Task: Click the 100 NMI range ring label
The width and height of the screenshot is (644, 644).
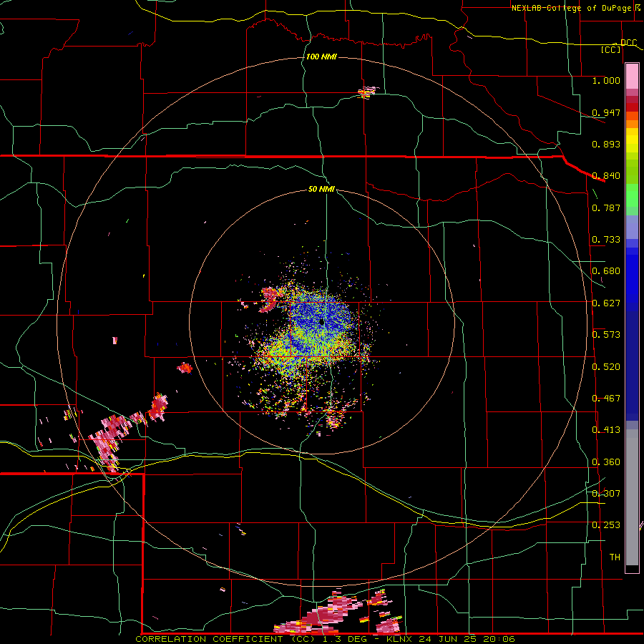Action: pyautogui.click(x=321, y=57)
